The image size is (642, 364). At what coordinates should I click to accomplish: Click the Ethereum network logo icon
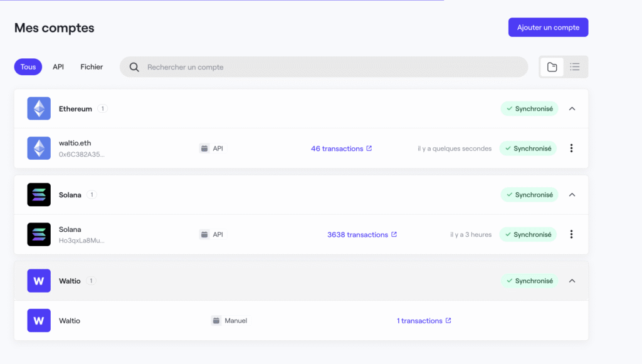(x=38, y=108)
